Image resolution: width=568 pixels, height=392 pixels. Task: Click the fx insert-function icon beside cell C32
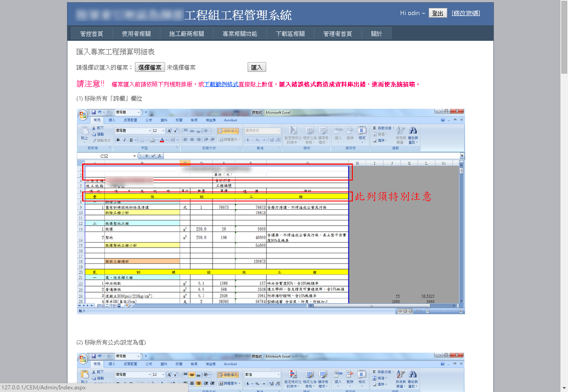[160, 156]
